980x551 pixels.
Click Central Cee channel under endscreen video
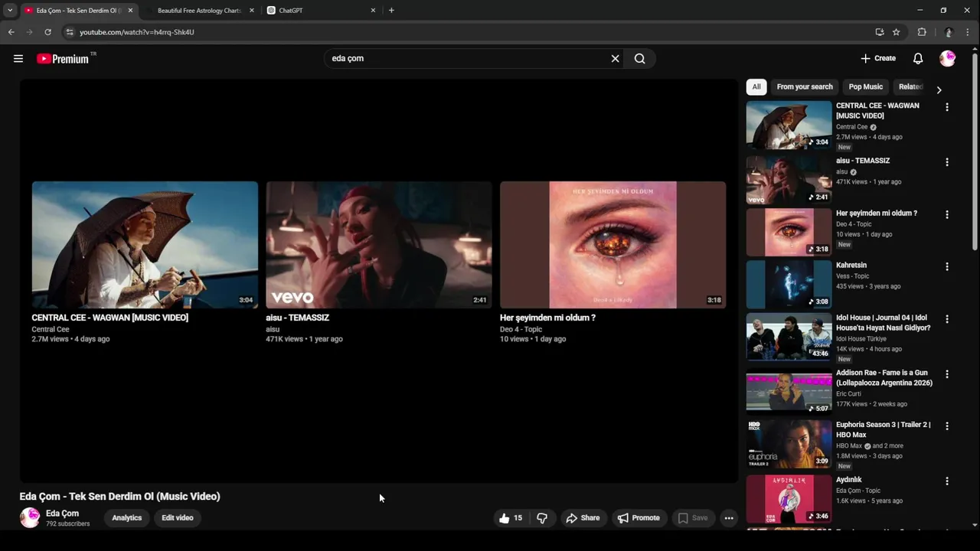[x=51, y=329]
